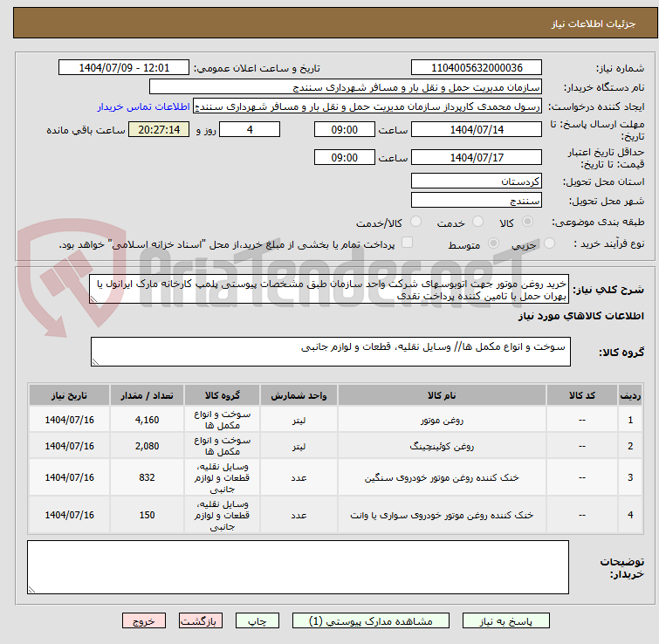Click the price validity date 1404/07/17 field
The height and width of the screenshot is (644, 659).
click(476, 158)
